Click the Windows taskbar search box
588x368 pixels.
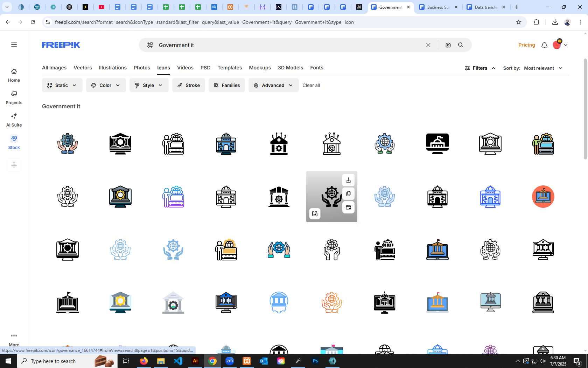pyautogui.click(x=67, y=361)
